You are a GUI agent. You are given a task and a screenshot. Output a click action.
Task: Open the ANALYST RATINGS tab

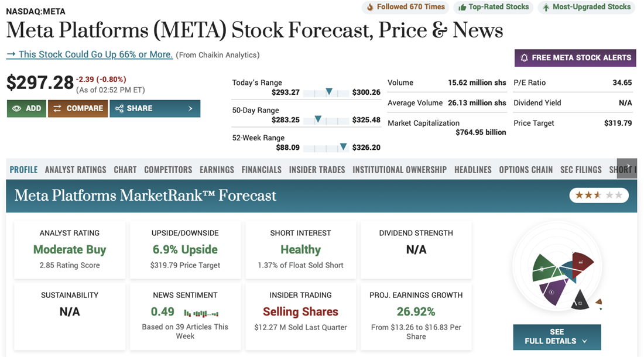(76, 170)
